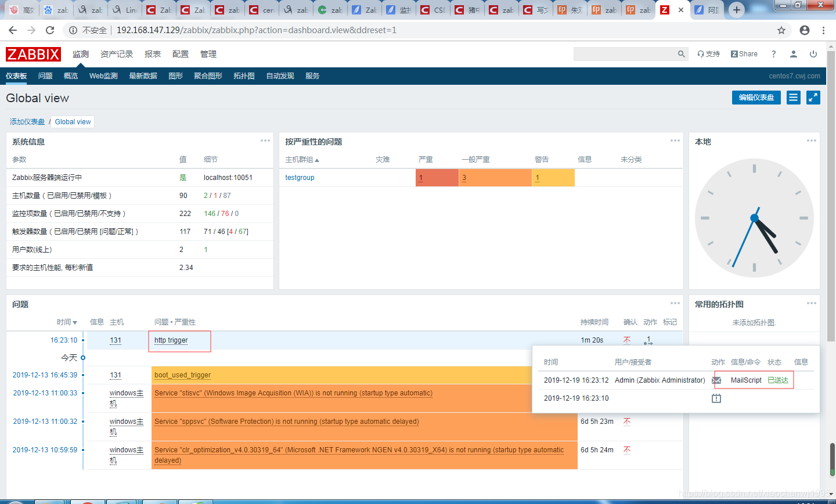Click the 已送达 status text in popup
Viewport: 836px width, 504px height.
pyautogui.click(x=778, y=380)
